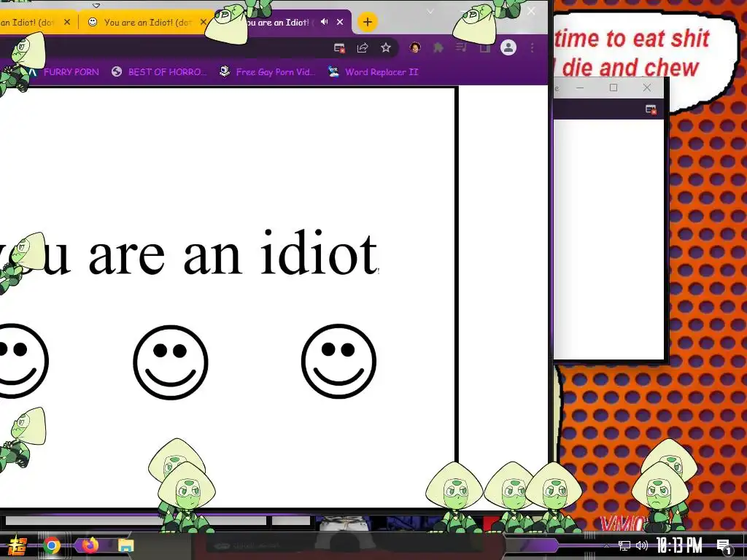Mute the active You are an Idiot tab
747x560 pixels.
[x=325, y=22]
